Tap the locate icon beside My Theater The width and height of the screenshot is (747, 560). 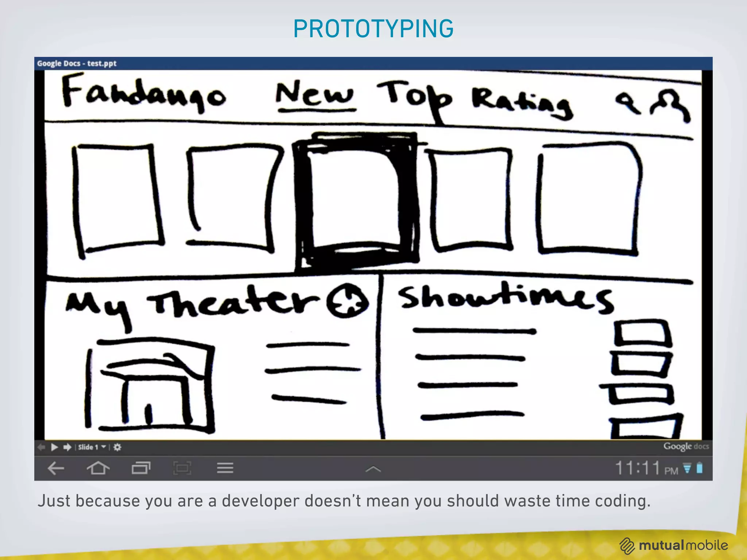click(x=347, y=301)
